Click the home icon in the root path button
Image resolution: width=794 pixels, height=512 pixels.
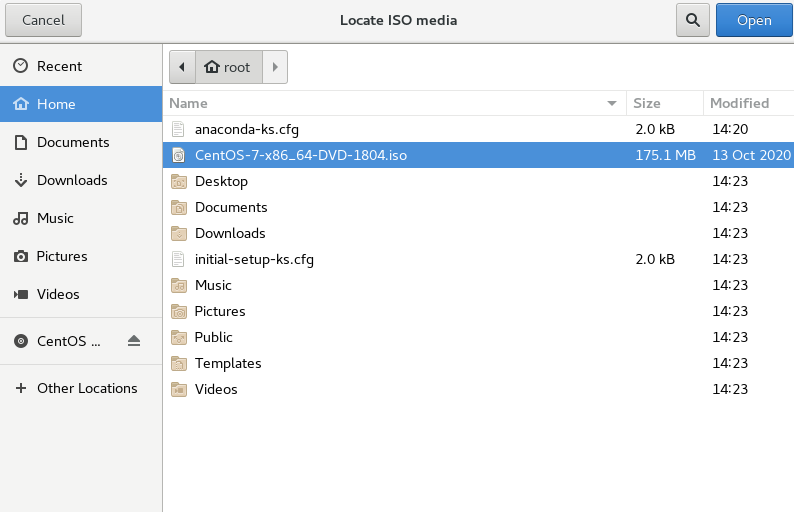(212, 66)
